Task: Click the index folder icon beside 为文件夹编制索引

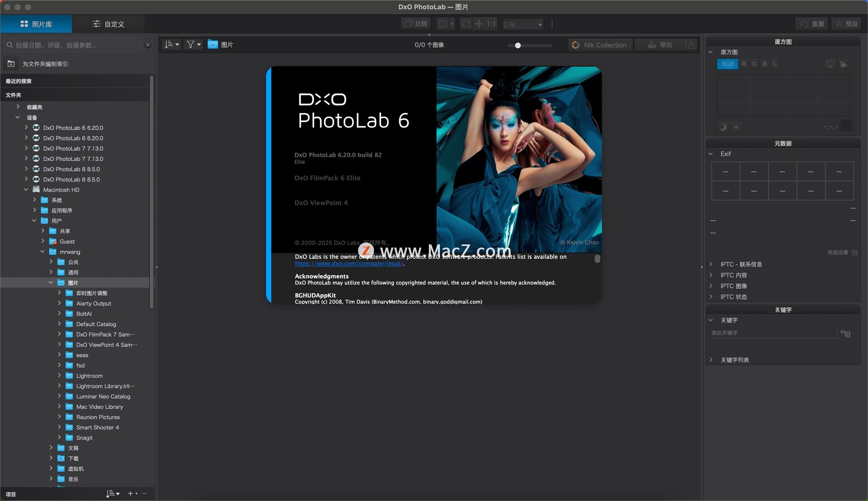Action: (x=11, y=64)
